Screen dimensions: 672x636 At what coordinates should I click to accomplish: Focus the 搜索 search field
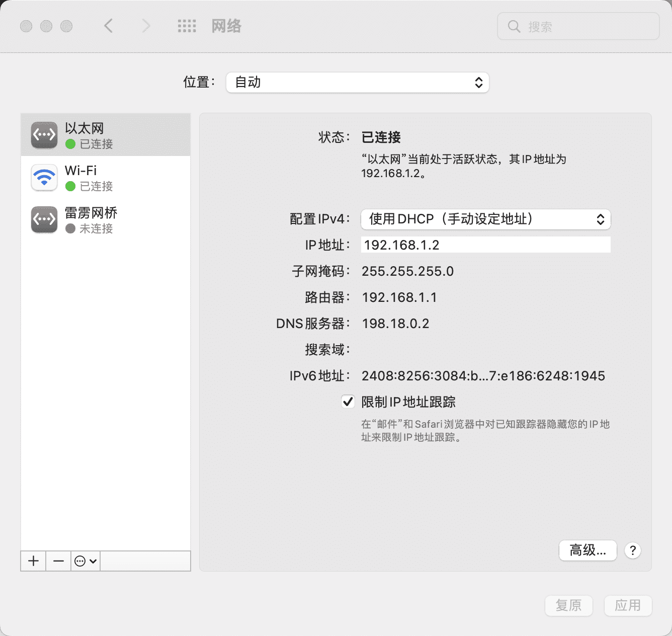[x=578, y=26]
